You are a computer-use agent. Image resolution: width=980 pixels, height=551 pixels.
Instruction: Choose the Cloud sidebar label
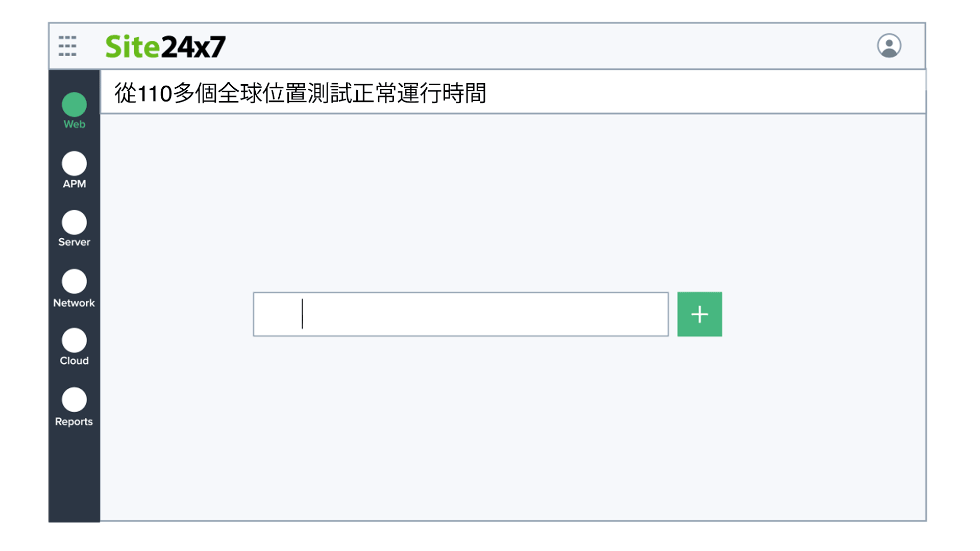pyautogui.click(x=75, y=361)
